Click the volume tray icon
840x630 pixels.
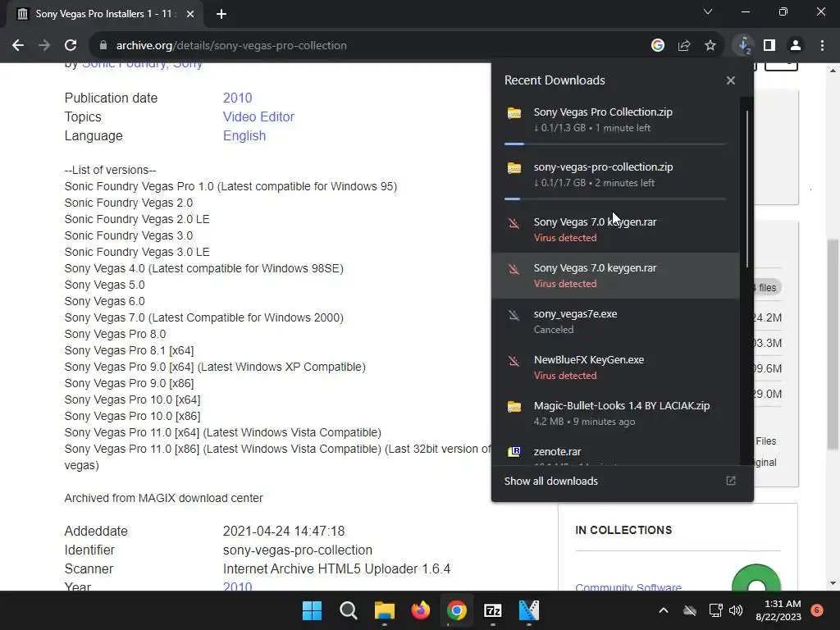point(736,610)
